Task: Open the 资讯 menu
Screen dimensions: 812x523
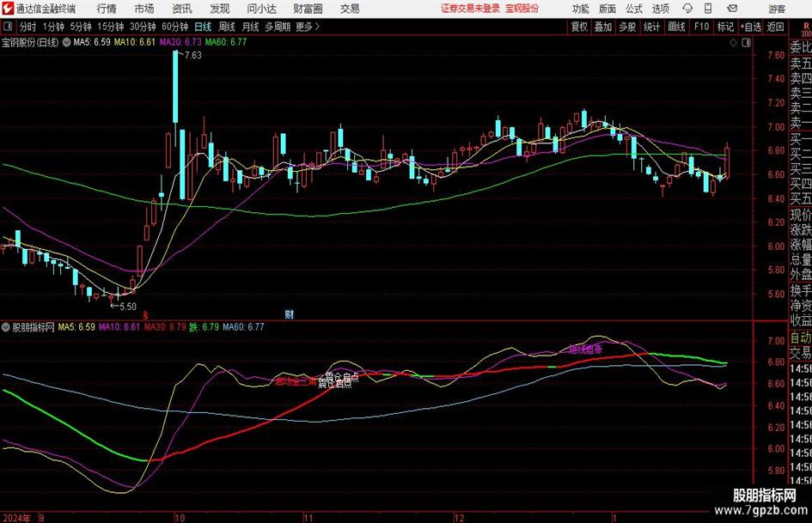Action: coord(182,9)
